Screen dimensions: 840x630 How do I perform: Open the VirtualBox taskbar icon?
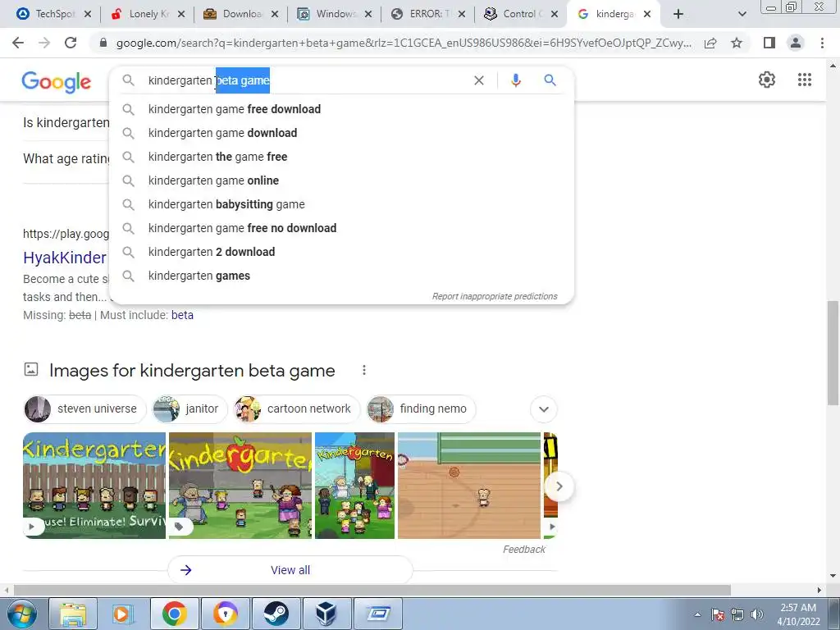326,614
